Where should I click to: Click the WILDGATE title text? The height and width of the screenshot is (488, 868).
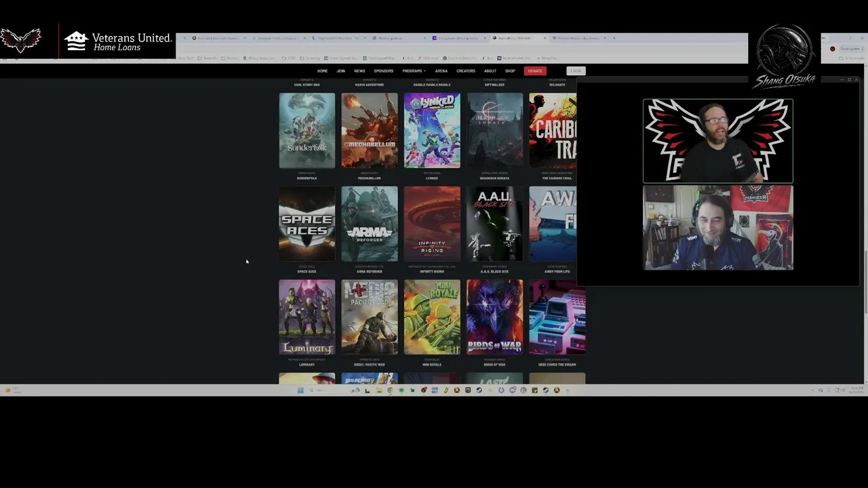click(x=557, y=85)
